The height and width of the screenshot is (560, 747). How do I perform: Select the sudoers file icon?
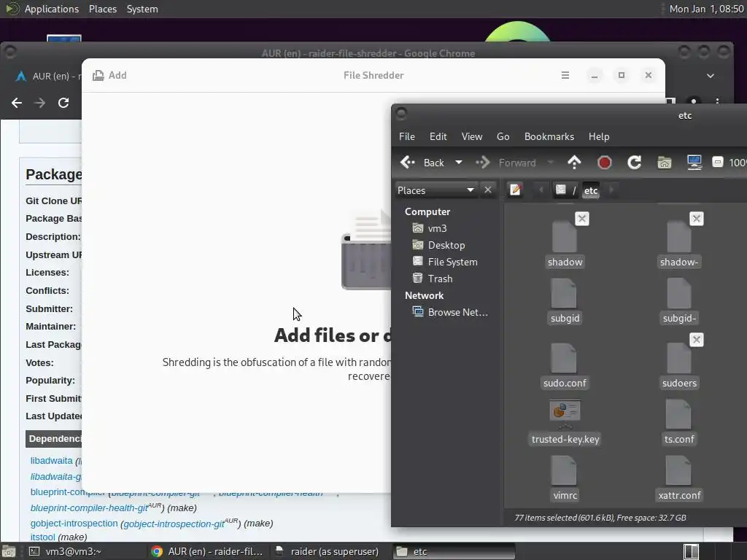[x=679, y=358]
